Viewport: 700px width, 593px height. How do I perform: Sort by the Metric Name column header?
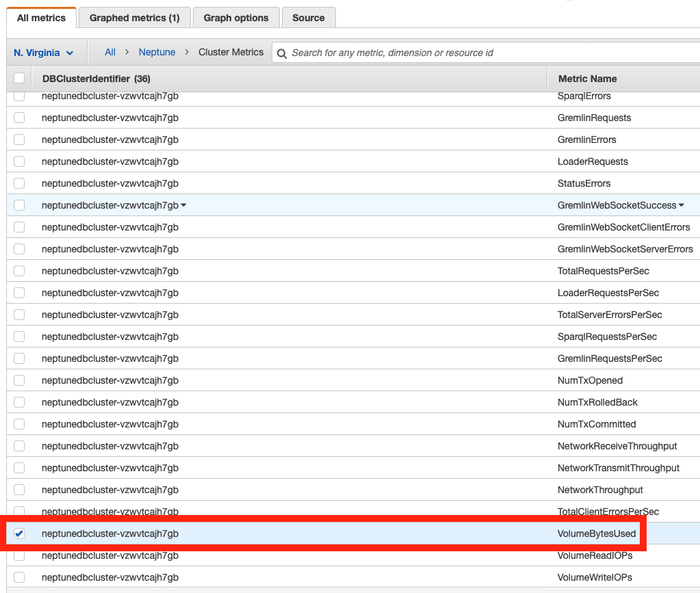(x=588, y=79)
